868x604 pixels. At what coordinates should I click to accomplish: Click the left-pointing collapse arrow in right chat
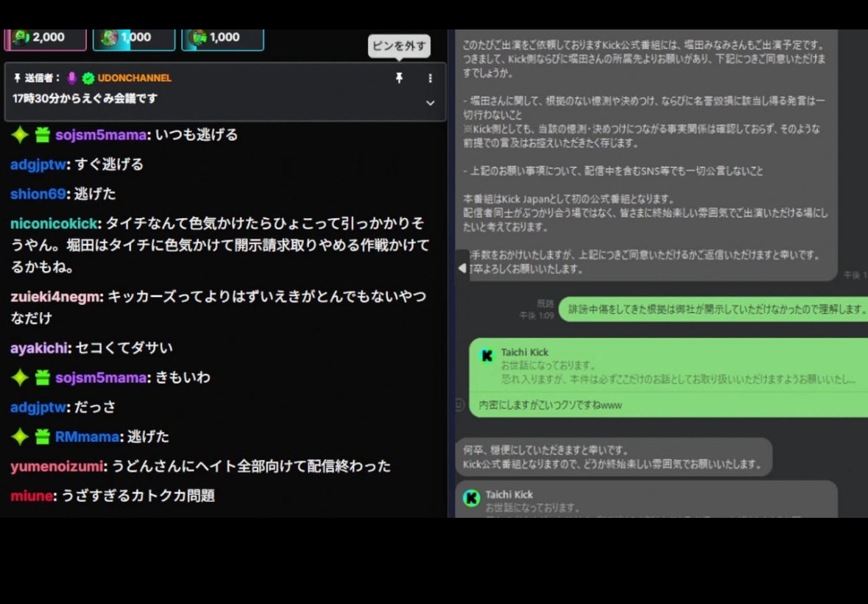(462, 268)
